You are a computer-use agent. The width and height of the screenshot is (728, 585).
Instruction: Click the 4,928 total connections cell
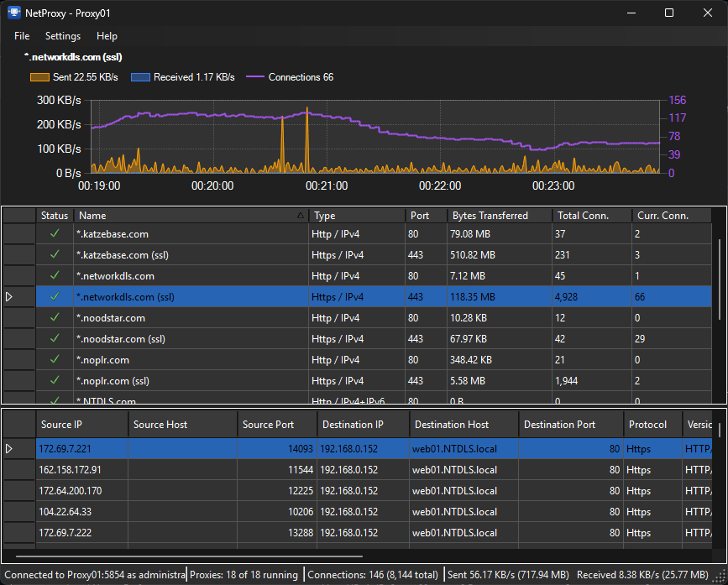[x=591, y=297]
